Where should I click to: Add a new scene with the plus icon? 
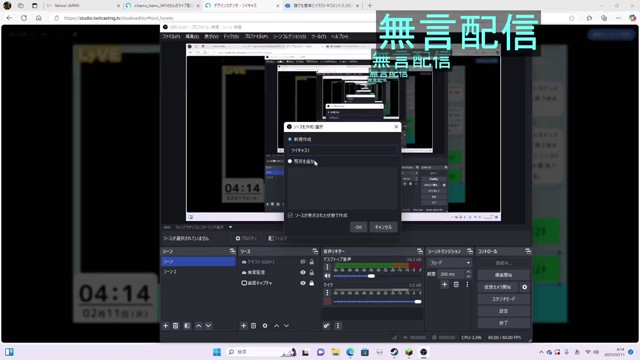click(x=165, y=326)
